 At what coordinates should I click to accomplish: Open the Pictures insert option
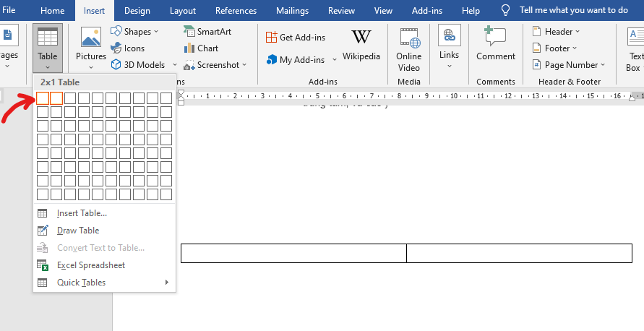pos(91,46)
